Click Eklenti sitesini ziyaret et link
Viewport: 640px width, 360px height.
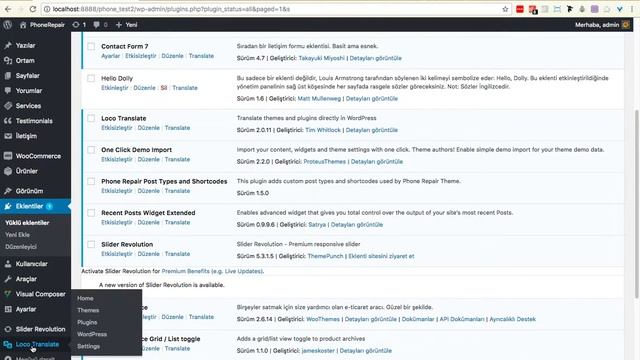[x=381, y=256]
